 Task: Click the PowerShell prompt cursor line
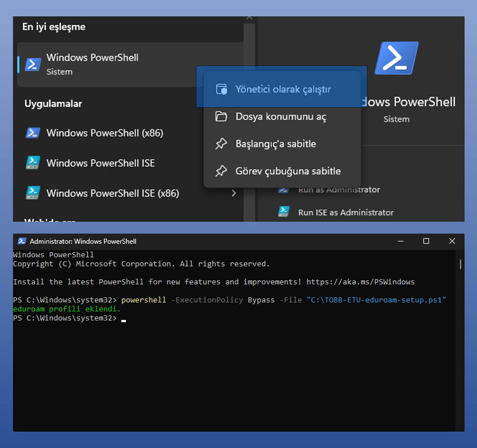click(123, 319)
